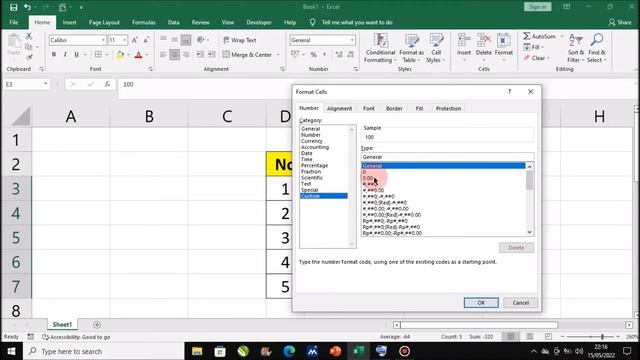Viewport: 640px width, 360px height.
Task: Center cell text horizontally
Action: (174, 54)
